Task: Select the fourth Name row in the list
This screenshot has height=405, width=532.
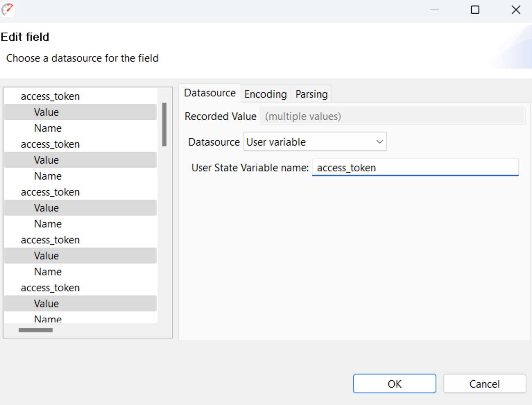Action: (x=48, y=272)
